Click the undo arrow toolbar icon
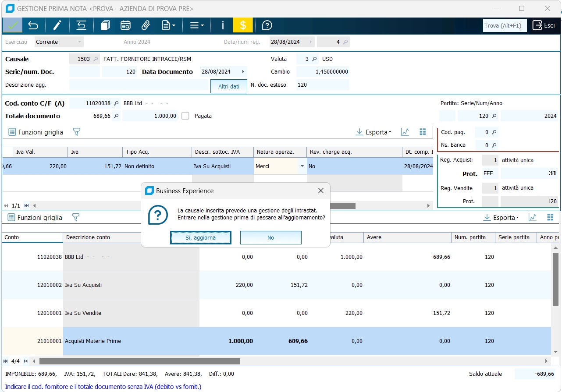This screenshot has width=562, height=392. coord(33,25)
